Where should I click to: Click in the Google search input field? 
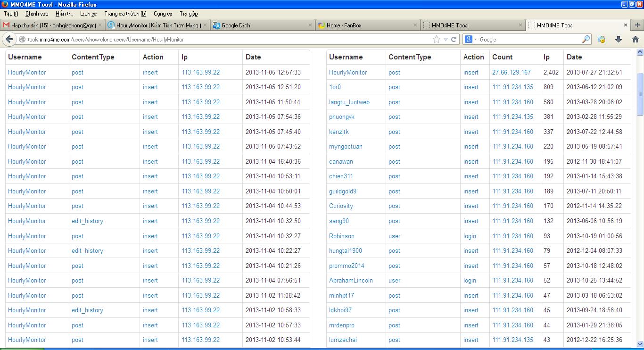coord(528,40)
